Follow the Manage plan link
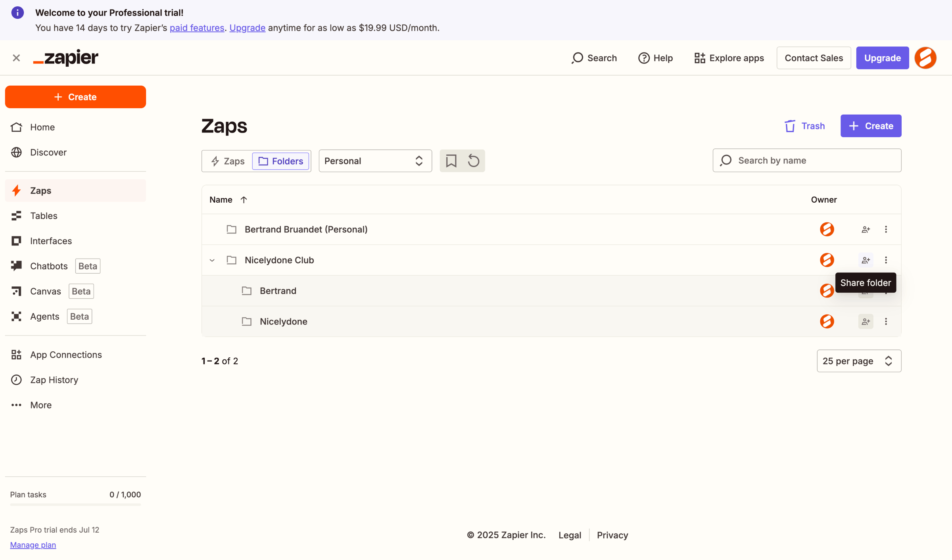The width and height of the screenshot is (952, 560). coord(33,545)
